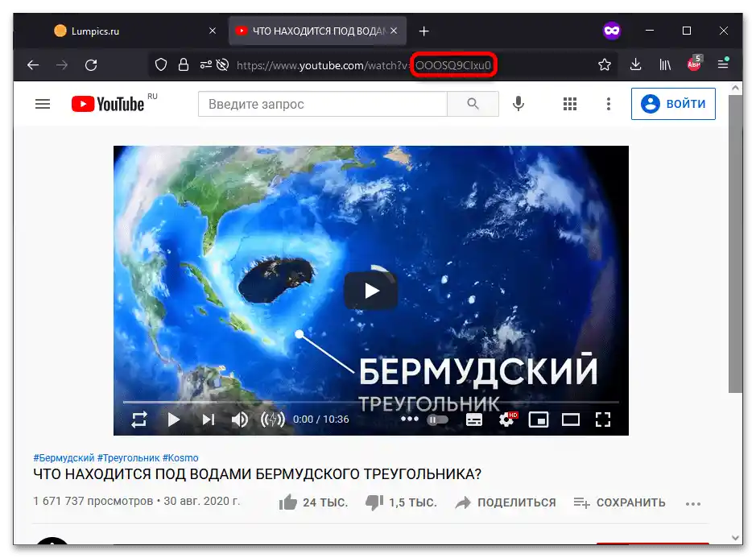Click the 0:00 / 10:36 time display
Viewport: 756px width, 558px height.
pos(320,419)
